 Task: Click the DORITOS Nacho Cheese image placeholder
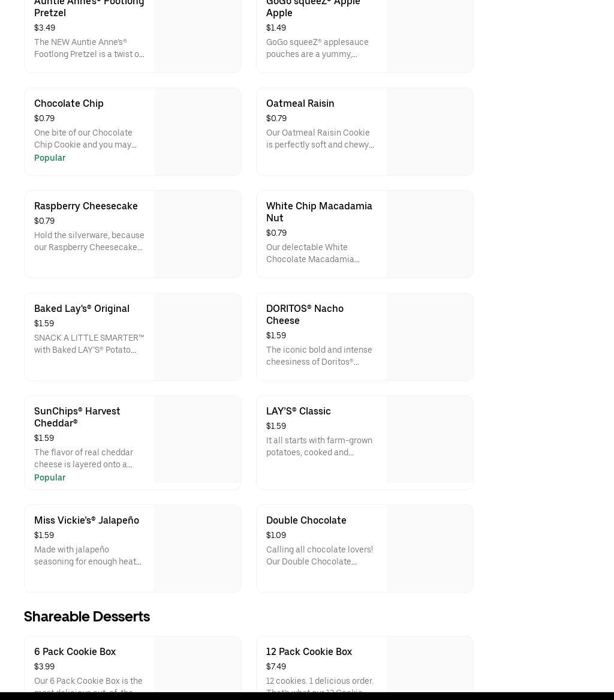(429, 337)
